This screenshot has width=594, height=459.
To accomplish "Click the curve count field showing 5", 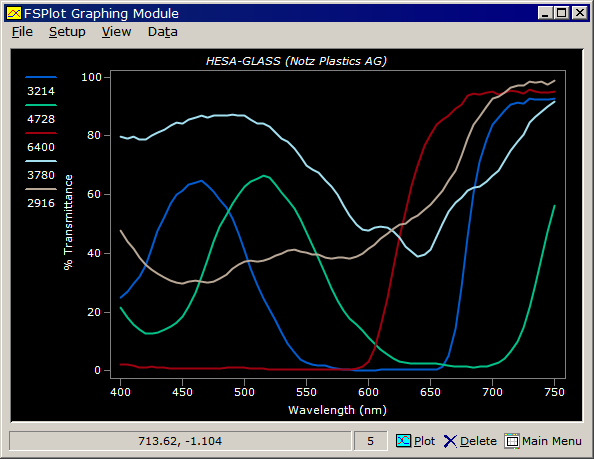I will point(370,441).
